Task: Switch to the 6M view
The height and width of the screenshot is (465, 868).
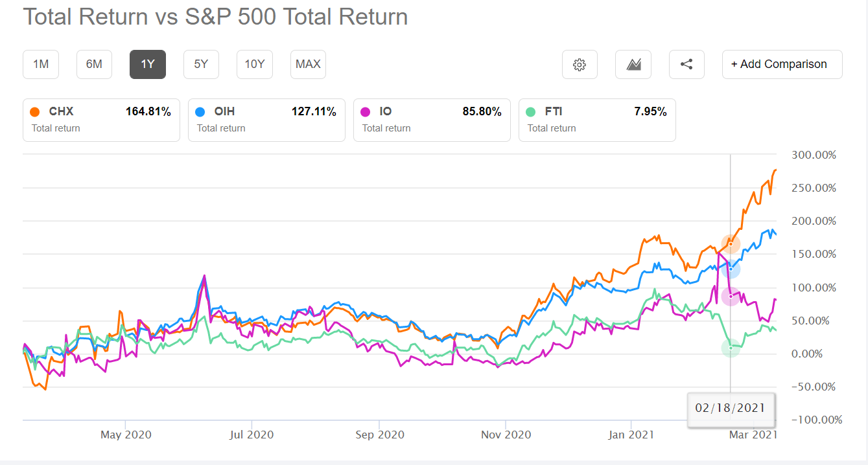Action: click(94, 64)
